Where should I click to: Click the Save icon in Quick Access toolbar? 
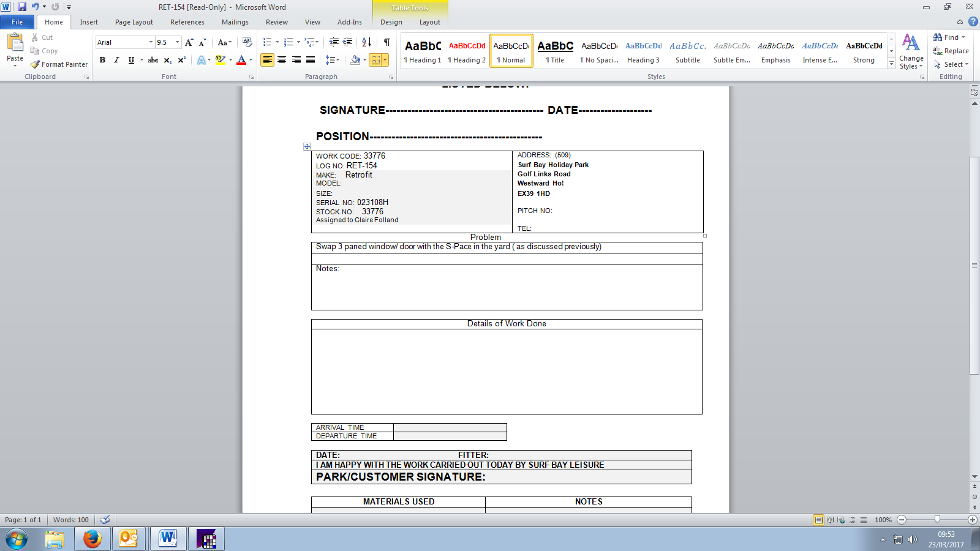tap(22, 7)
